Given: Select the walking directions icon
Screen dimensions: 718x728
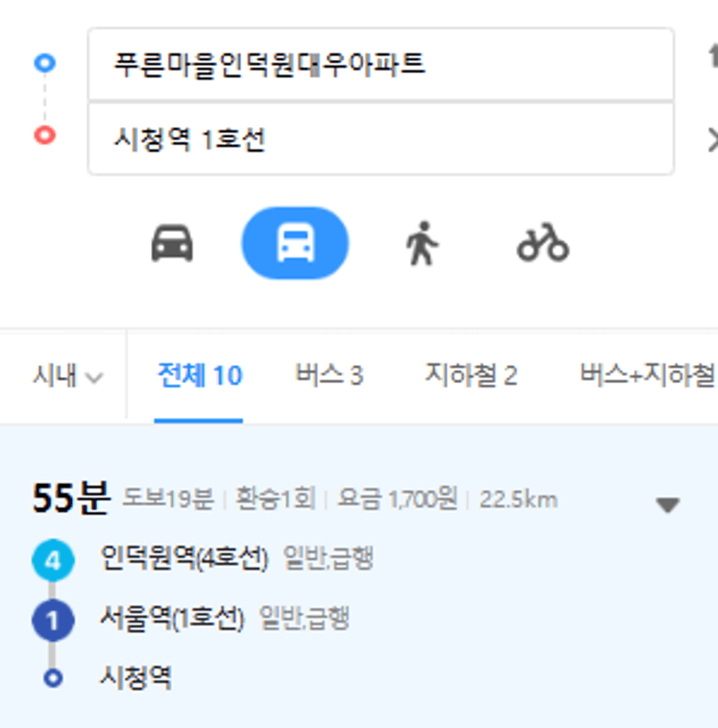Looking at the screenshot, I should coord(421,244).
